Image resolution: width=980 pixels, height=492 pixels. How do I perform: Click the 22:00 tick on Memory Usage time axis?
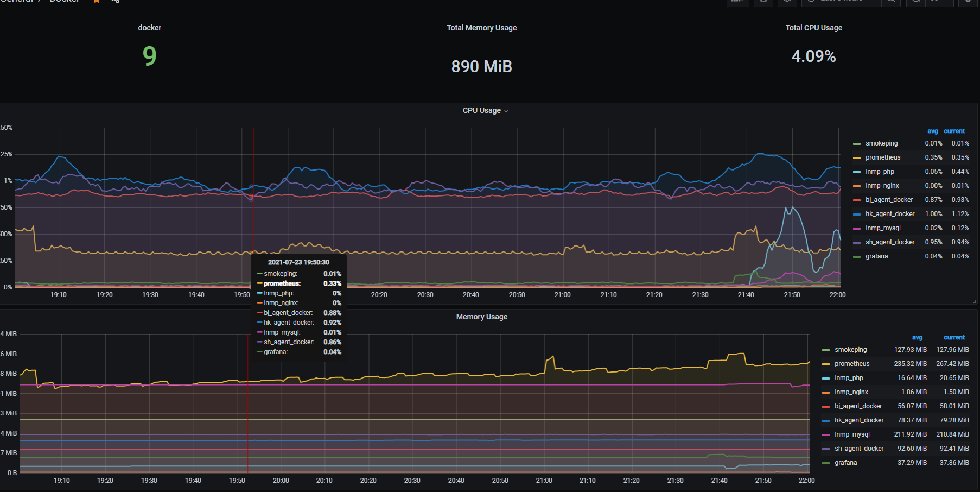click(x=806, y=481)
